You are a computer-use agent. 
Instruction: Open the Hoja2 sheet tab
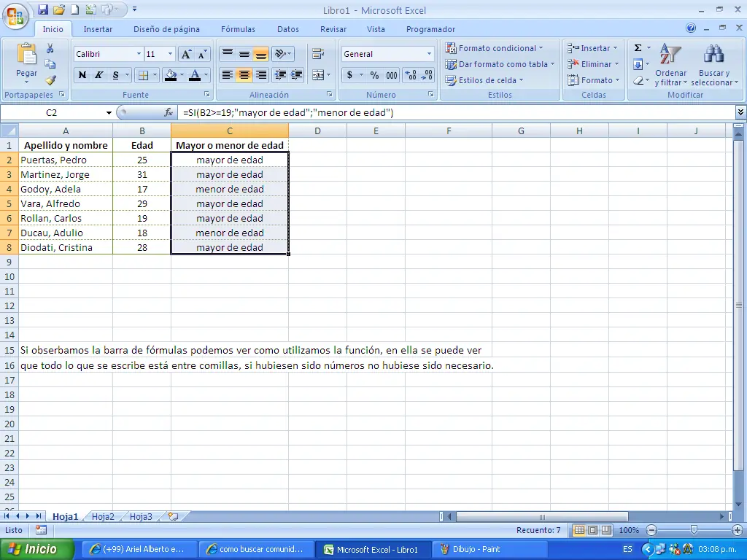103,516
